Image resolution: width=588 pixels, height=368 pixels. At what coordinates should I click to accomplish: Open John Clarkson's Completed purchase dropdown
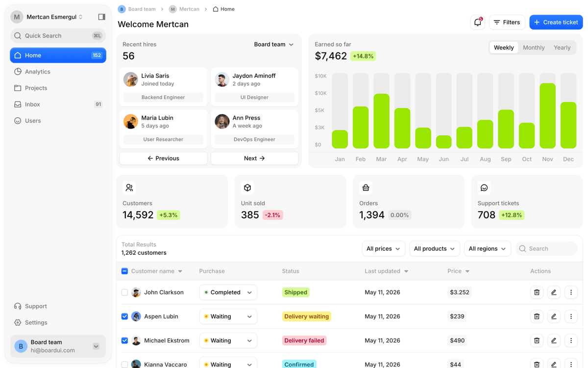point(228,292)
